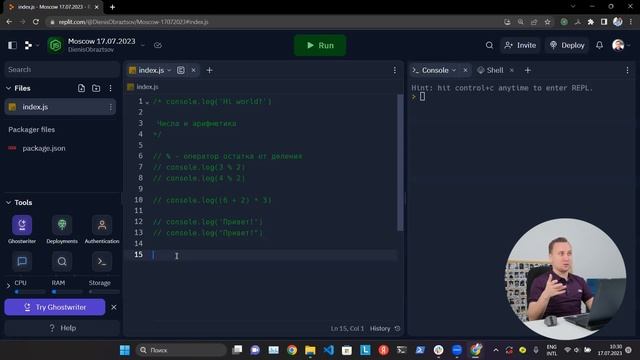Click the Ln 15, Col 1 indicator
Screen dimensions: 640x360
(347, 329)
